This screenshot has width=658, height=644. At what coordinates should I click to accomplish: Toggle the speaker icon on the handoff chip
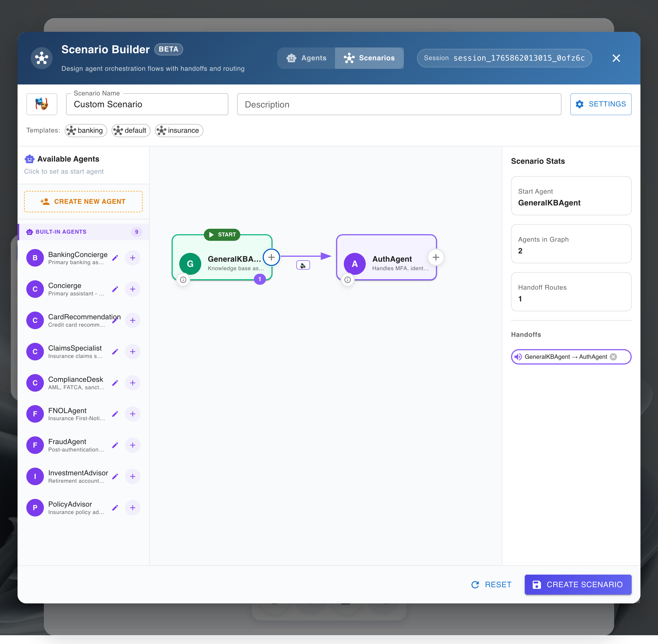click(518, 357)
